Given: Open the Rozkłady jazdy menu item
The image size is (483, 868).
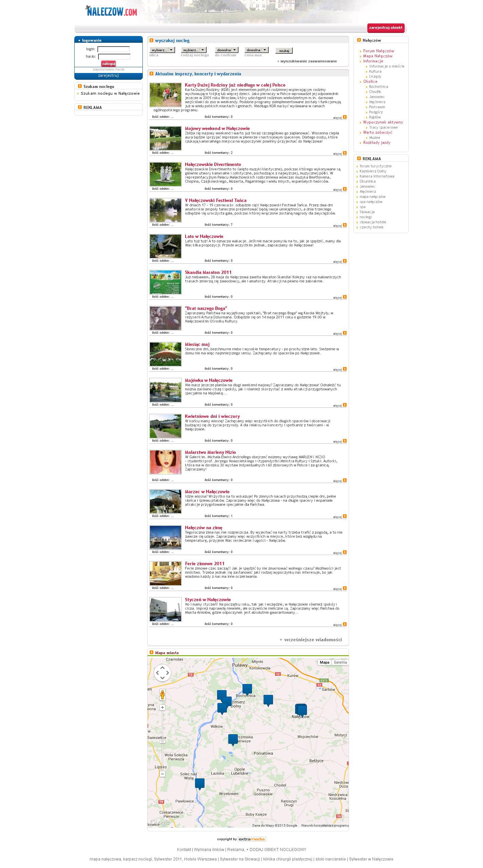Looking at the screenshot, I should coord(376,143).
